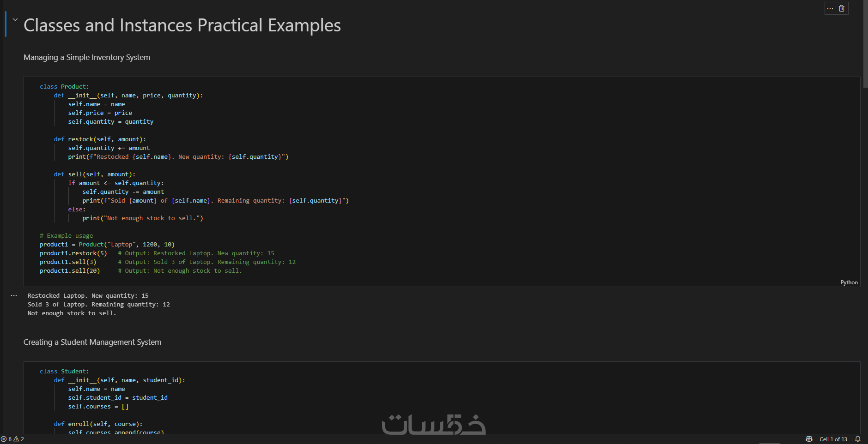868x444 pixels.
Task: Select the 'Creating a Student Management System' text cell
Action: pyautogui.click(x=92, y=342)
